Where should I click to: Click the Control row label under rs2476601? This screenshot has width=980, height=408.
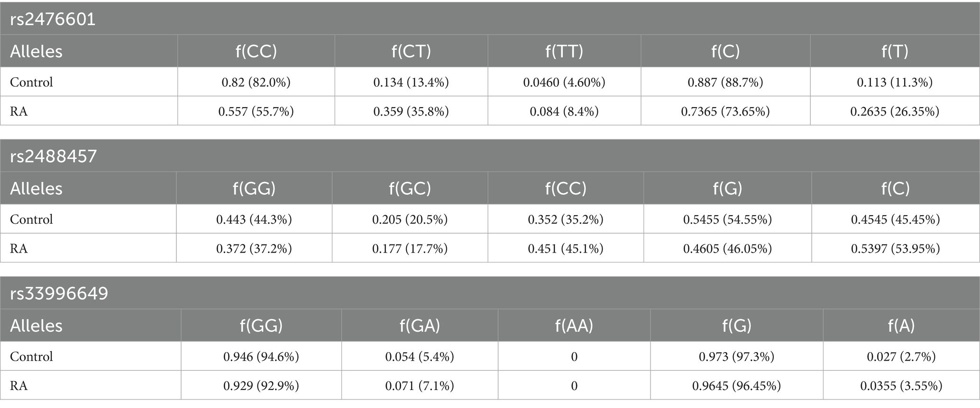tap(31, 82)
